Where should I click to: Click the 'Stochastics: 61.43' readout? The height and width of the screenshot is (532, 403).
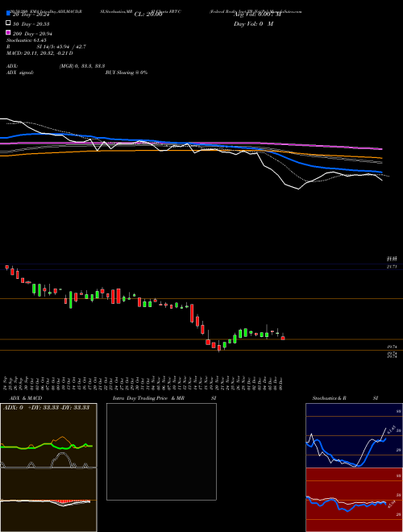[26, 40]
